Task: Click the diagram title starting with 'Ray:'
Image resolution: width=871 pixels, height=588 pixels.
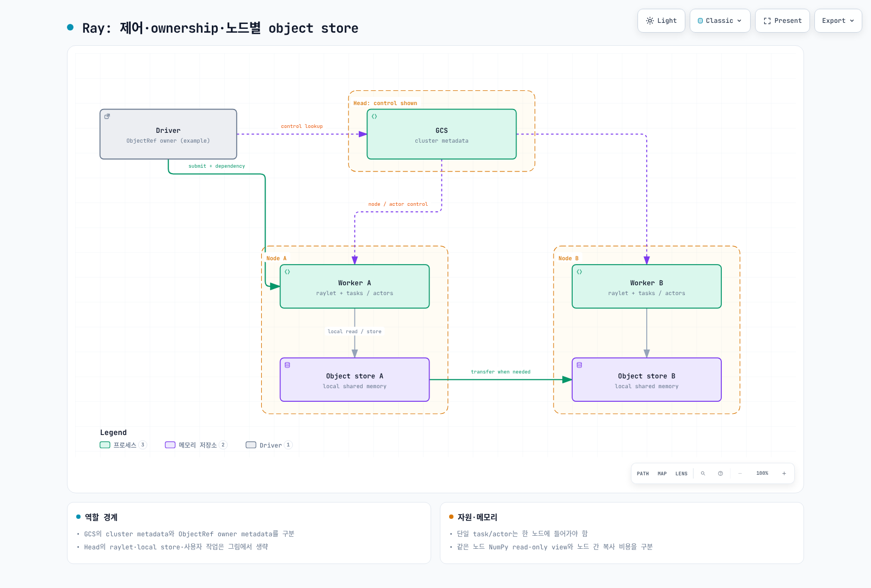Action: (x=220, y=28)
